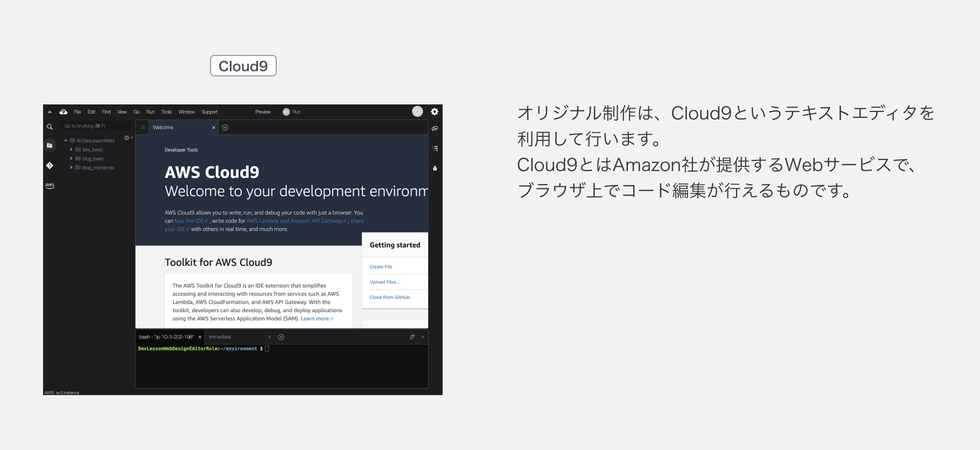This screenshot has height=450, width=980.
Task: Open the Collaborate chat icon on right
Action: pos(435,128)
